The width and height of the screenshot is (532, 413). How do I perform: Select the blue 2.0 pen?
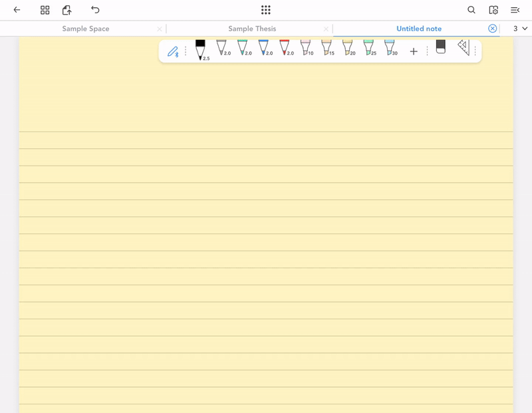click(265, 47)
